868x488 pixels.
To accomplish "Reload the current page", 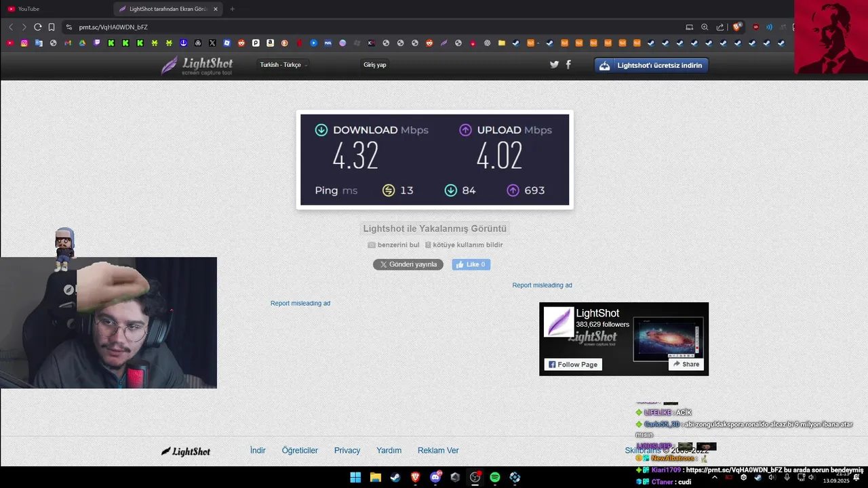I will (38, 27).
